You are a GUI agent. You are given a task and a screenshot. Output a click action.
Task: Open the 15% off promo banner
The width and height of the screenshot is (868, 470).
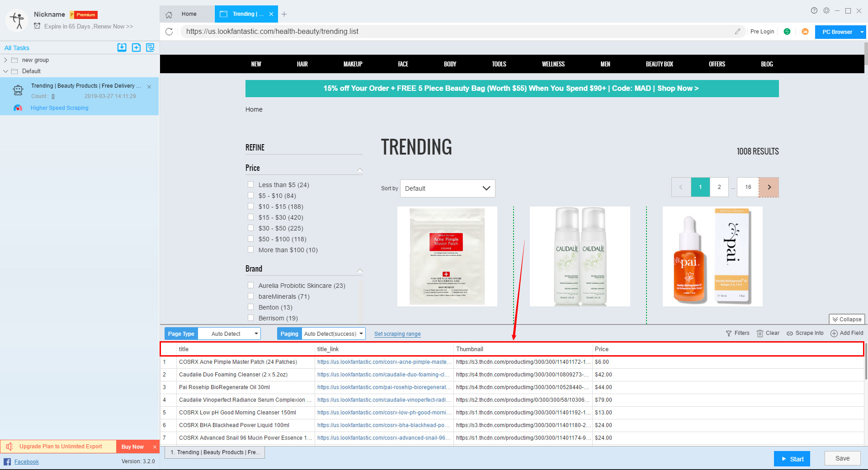[512, 89]
